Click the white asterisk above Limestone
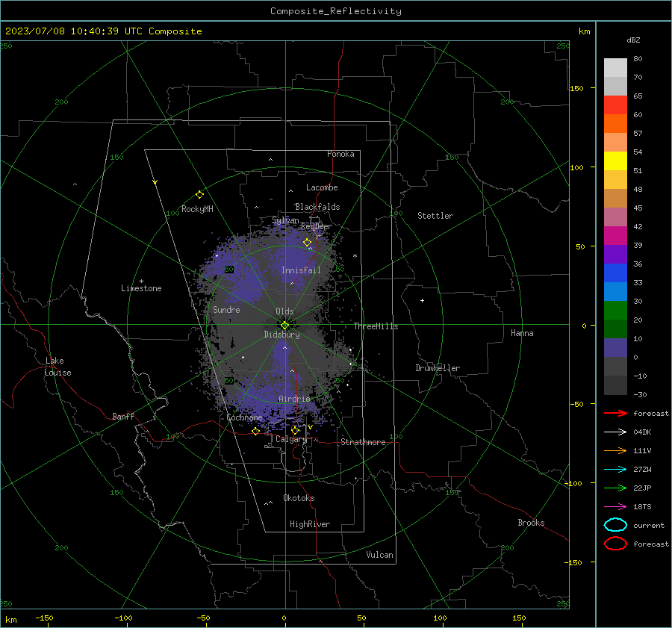This screenshot has height=628, width=672. (141, 282)
